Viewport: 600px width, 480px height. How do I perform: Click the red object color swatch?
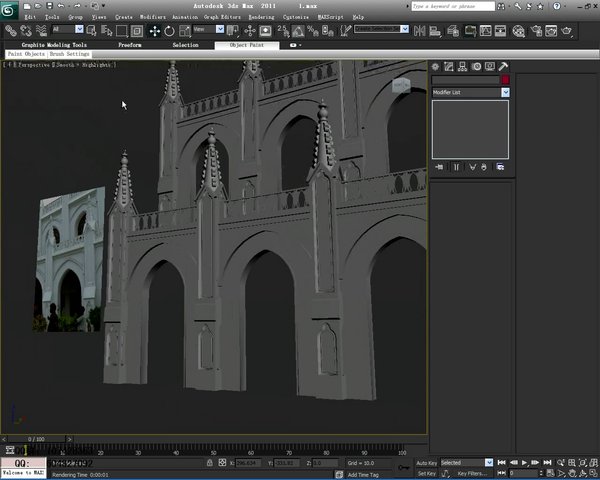505,80
